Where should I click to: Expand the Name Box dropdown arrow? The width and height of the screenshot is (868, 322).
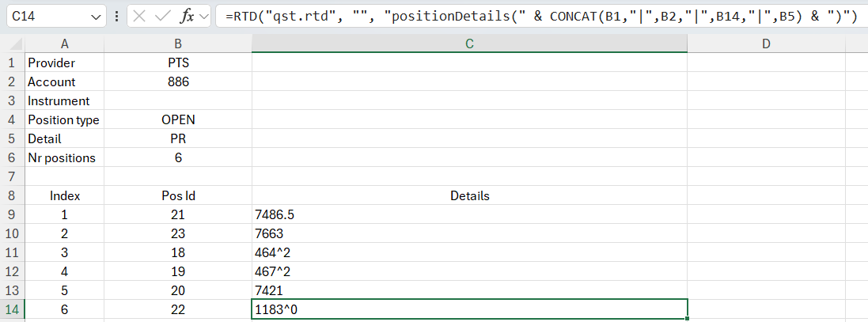click(95, 17)
